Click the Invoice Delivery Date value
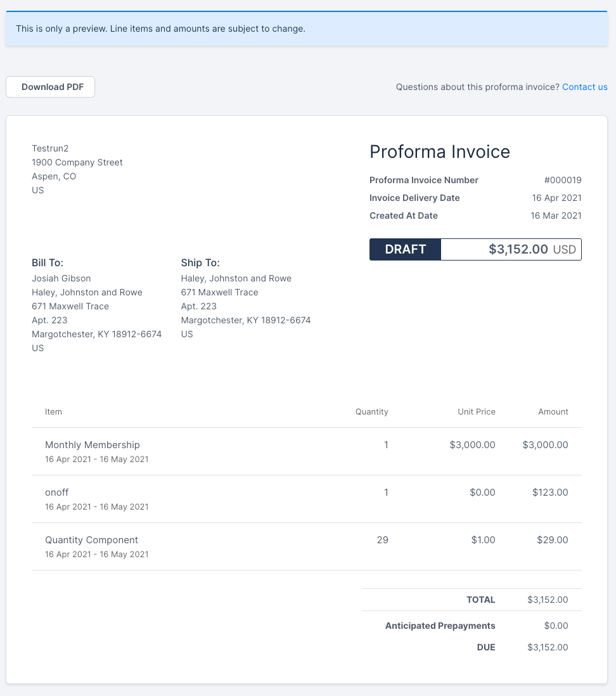Image resolution: width=616 pixels, height=696 pixels. (x=556, y=198)
